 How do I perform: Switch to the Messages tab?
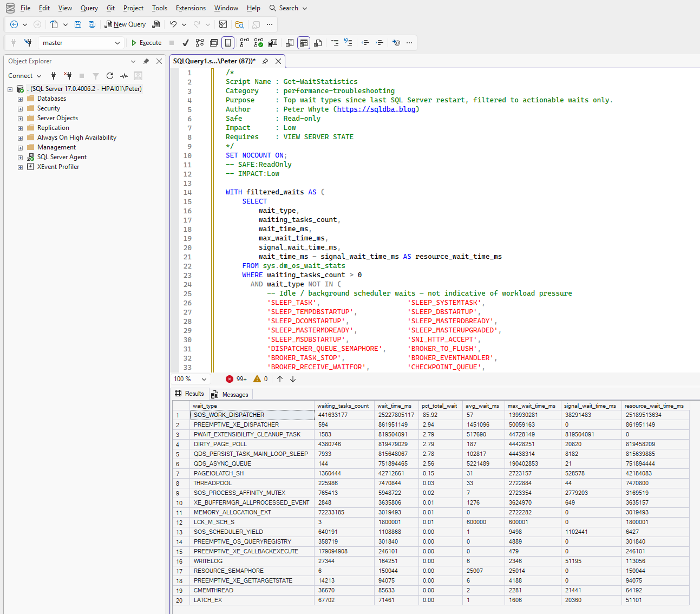(x=231, y=394)
